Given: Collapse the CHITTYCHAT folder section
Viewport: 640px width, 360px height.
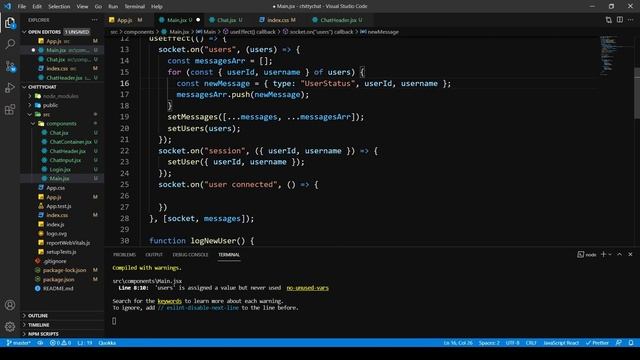Looking at the screenshot, I should pos(62,87).
